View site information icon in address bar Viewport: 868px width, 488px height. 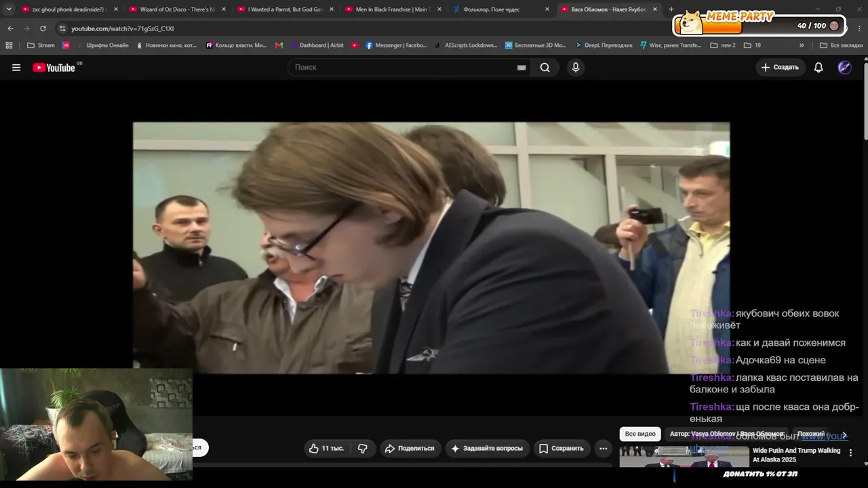point(62,28)
